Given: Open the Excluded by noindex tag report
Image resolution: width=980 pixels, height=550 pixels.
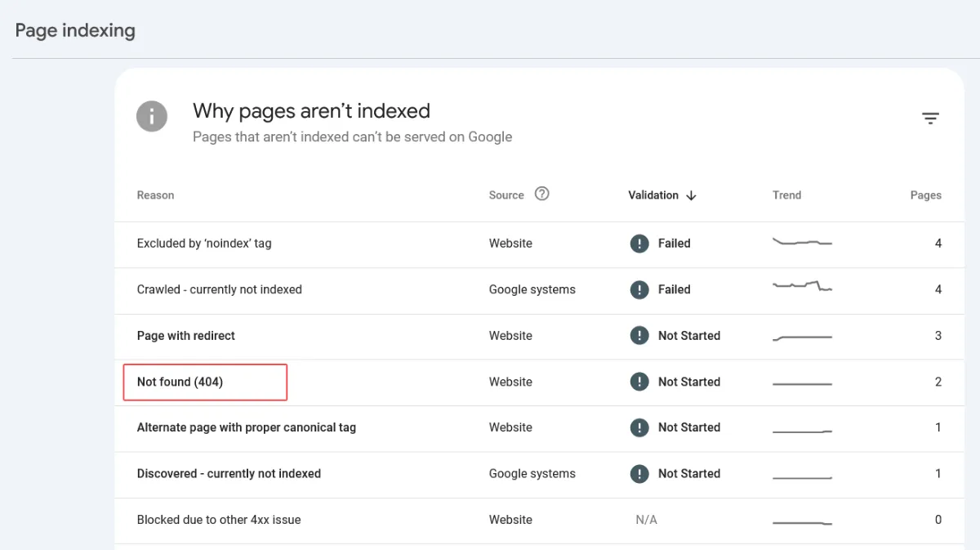Looking at the screenshot, I should pos(205,243).
